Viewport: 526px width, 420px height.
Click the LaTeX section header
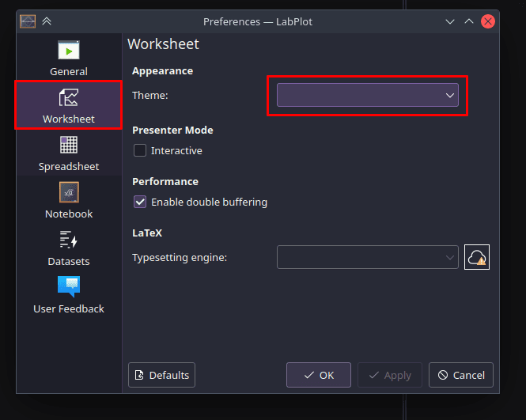[147, 233]
